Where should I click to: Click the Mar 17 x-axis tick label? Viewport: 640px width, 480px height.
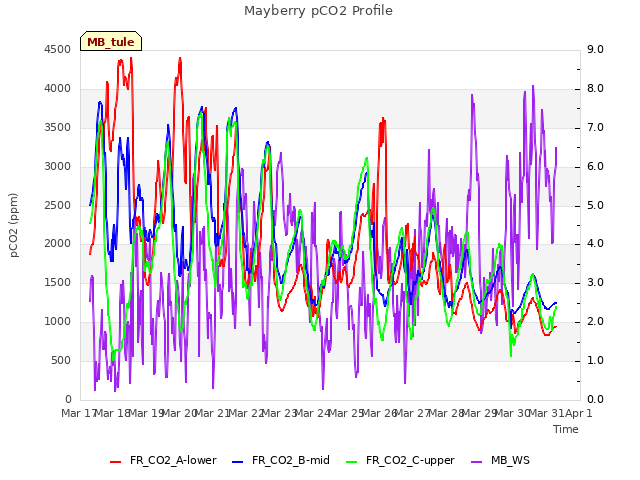pos(79,413)
